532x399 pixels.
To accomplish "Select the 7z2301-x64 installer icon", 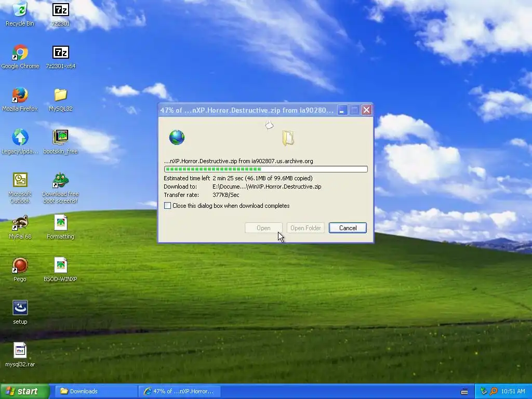I will point(60,56).
